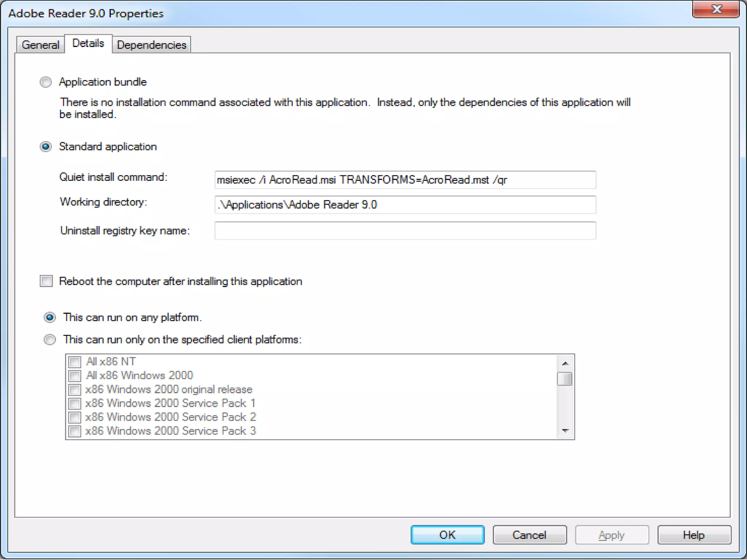Click into the Working directory field
This screenshot has height=560, width=747.
tap(405, 205)
